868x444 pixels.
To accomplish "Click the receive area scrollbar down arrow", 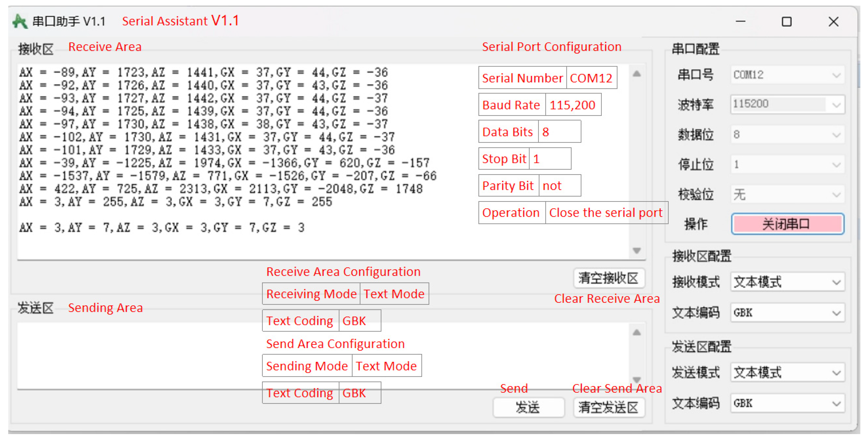I will tap(636, 251).
